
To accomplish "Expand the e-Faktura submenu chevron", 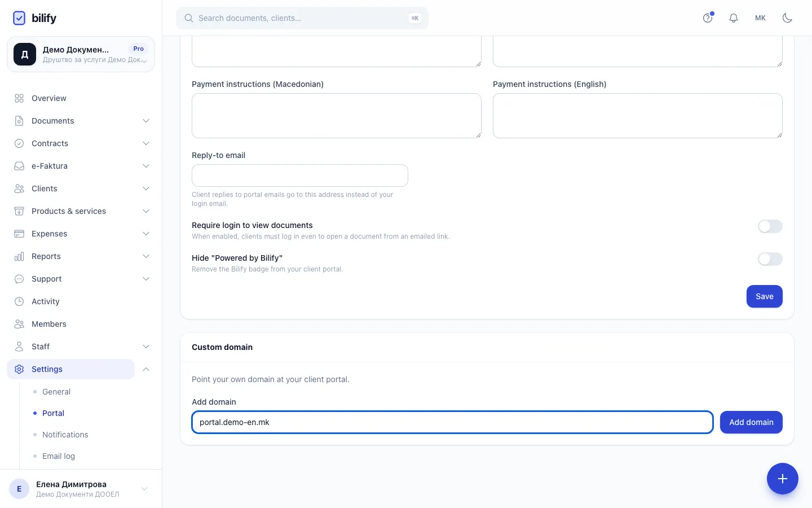I will [x=146, y=166].
